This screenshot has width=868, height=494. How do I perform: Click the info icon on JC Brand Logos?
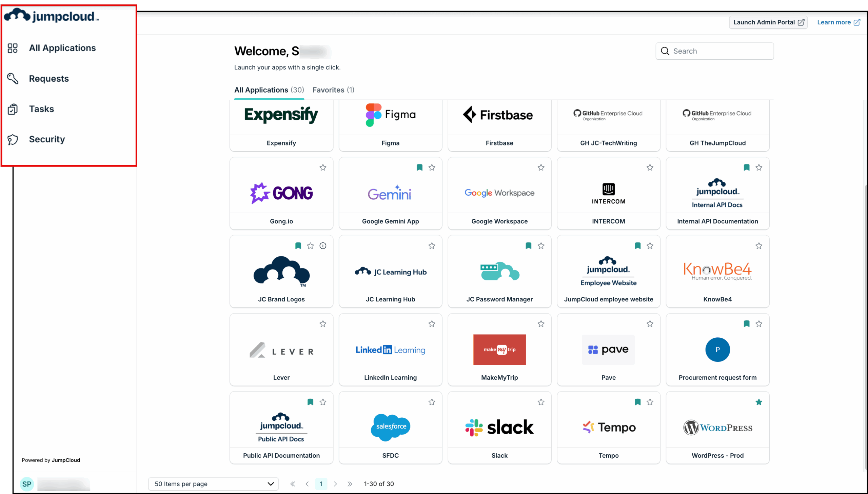[322, 245]
